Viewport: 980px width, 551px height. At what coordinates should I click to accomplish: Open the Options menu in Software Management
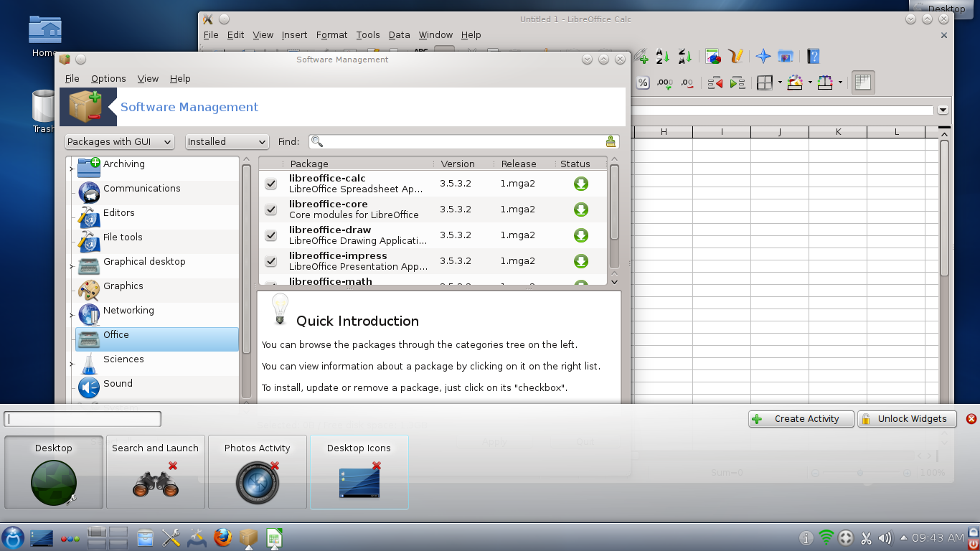click(108, 79)
